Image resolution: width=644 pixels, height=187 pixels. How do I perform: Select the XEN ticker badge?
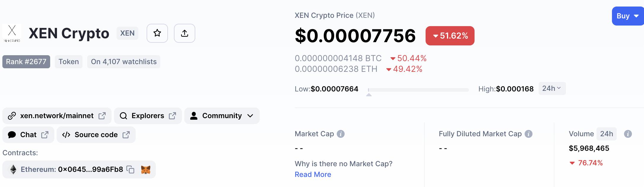[127, 33]
